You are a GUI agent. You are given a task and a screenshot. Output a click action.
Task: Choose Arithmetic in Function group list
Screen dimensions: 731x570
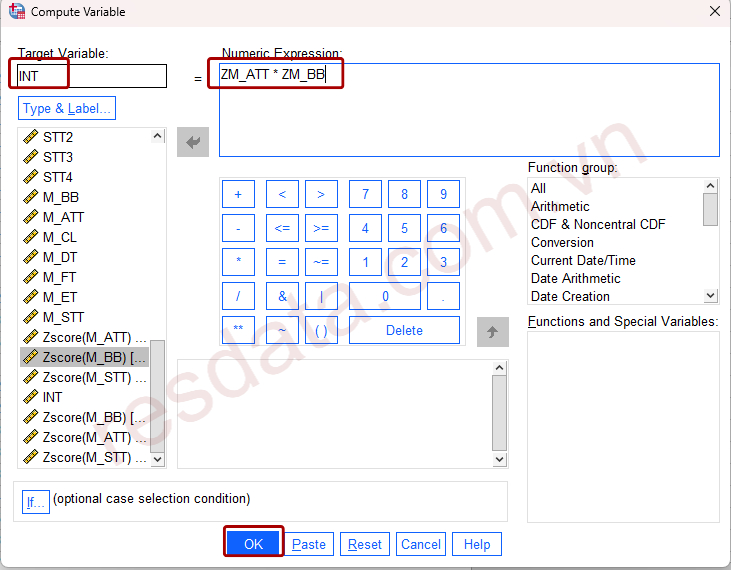click(560, 206)
